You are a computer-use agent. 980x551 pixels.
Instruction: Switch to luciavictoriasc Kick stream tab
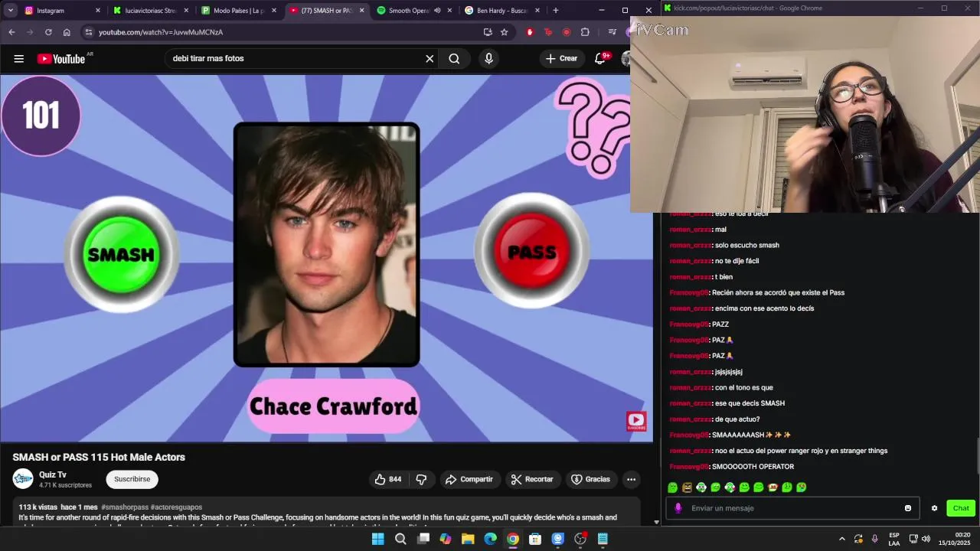click(149, 11)
